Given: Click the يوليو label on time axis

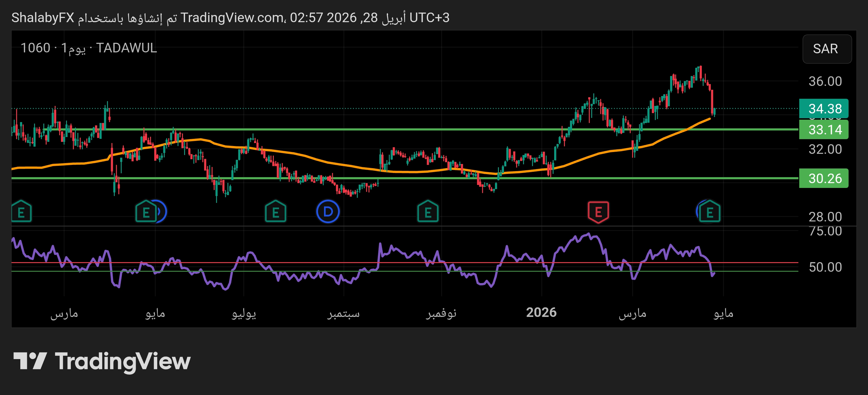Looking at the screenshot, I should tap(244, 313).
